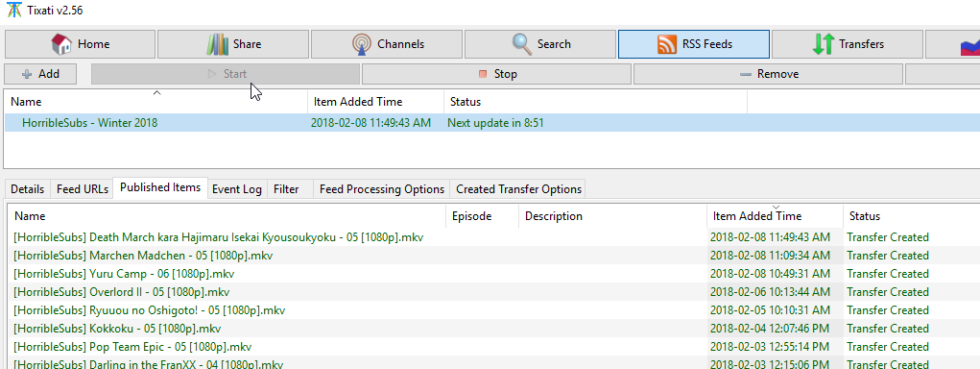This screenshot has width=980, height=369.
Task: Select the Pop Team Epic - 05 item
Action: tap(132, 347)
